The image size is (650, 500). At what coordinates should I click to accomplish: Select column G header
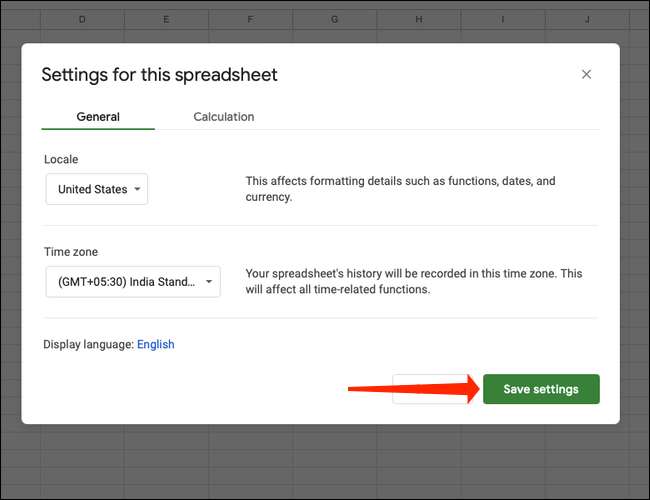coord(333,19)
